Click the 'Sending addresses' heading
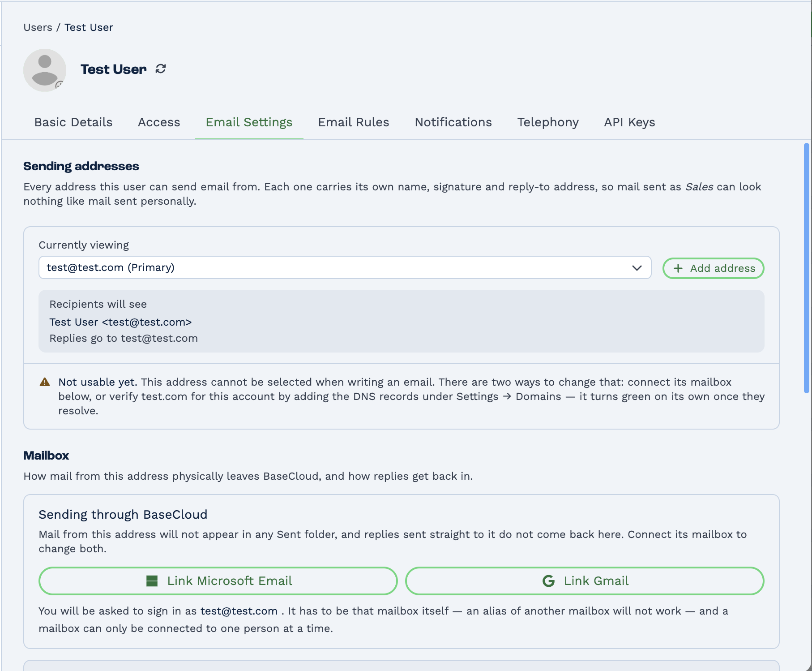This screenshot has width=812, height=671. click(81, 166)
